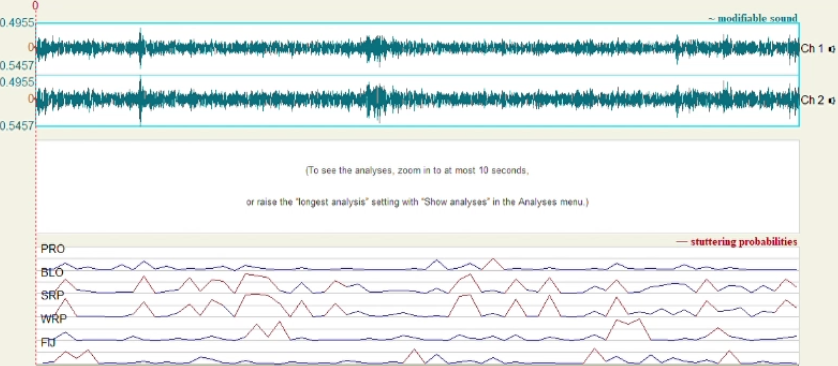838x366 pixels.
Task: Mute channel 1 with the speaker icon
Action: tap(831, 49)
